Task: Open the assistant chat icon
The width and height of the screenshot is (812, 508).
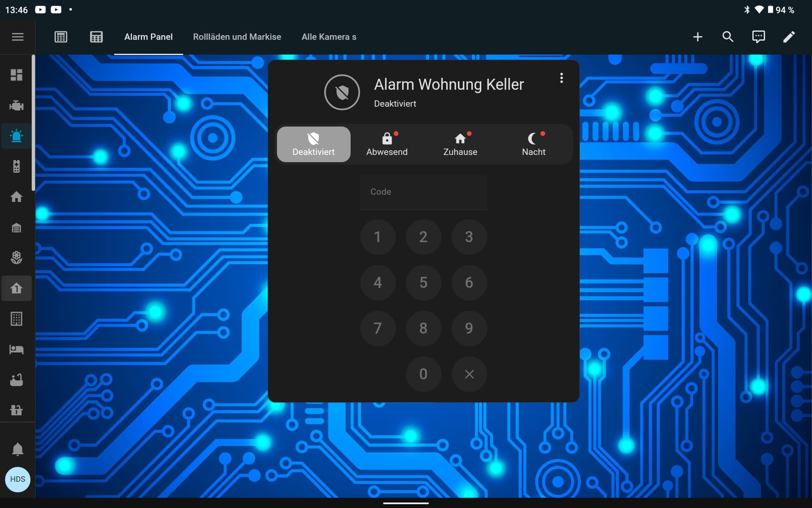Action: click(x=758, y=37)
